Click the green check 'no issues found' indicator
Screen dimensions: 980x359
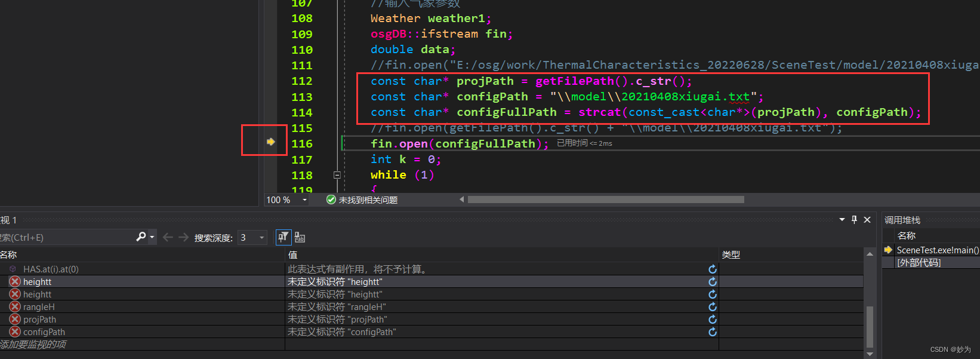(x=331, y=200)
